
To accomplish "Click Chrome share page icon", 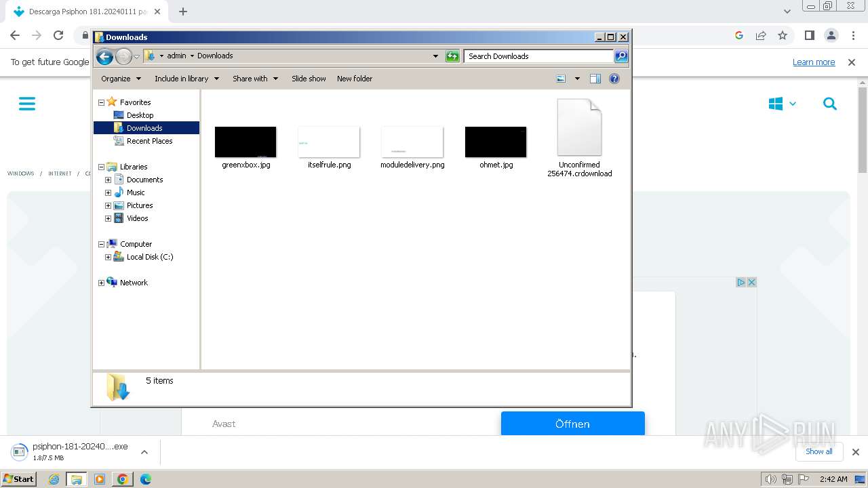I will (x=761, y=35).
